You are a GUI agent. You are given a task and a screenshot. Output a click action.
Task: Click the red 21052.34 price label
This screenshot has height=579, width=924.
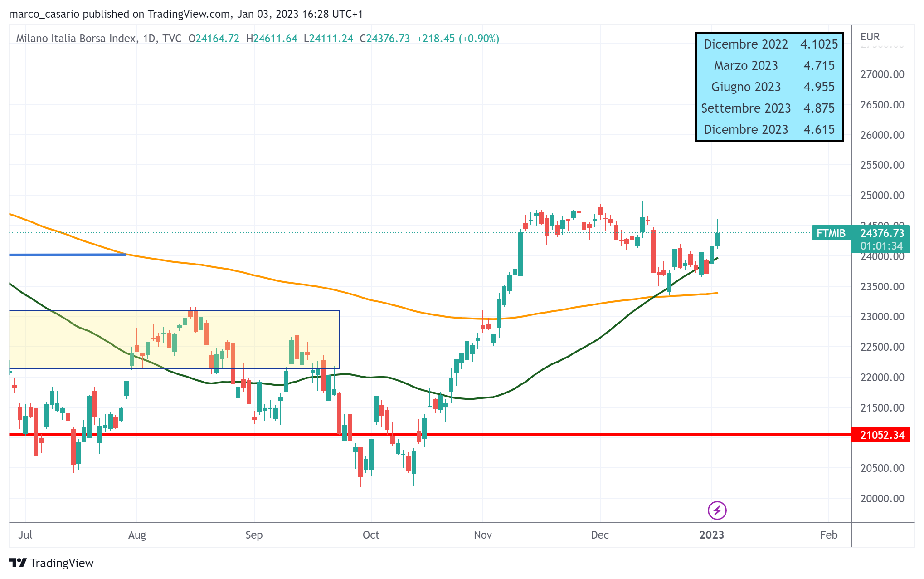click(881, 435)
